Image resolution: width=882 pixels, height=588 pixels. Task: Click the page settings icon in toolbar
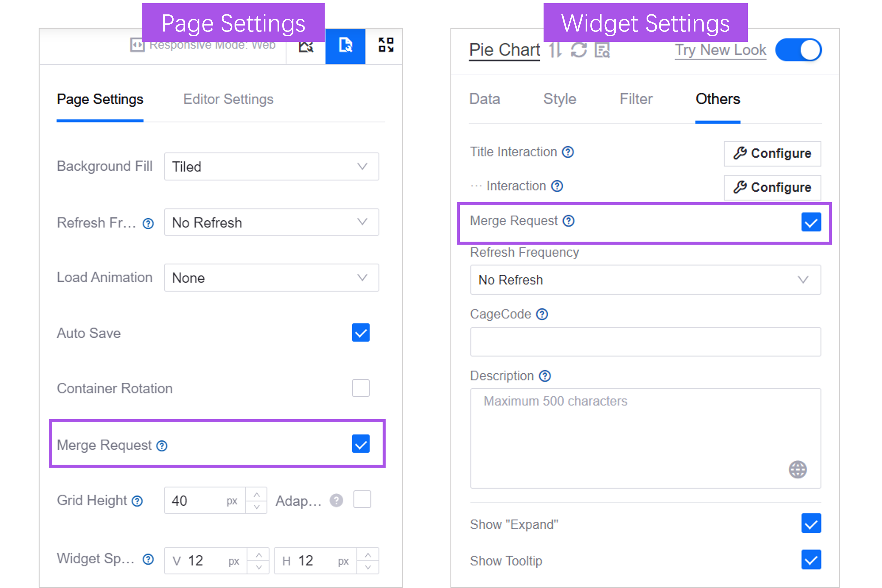345,46
